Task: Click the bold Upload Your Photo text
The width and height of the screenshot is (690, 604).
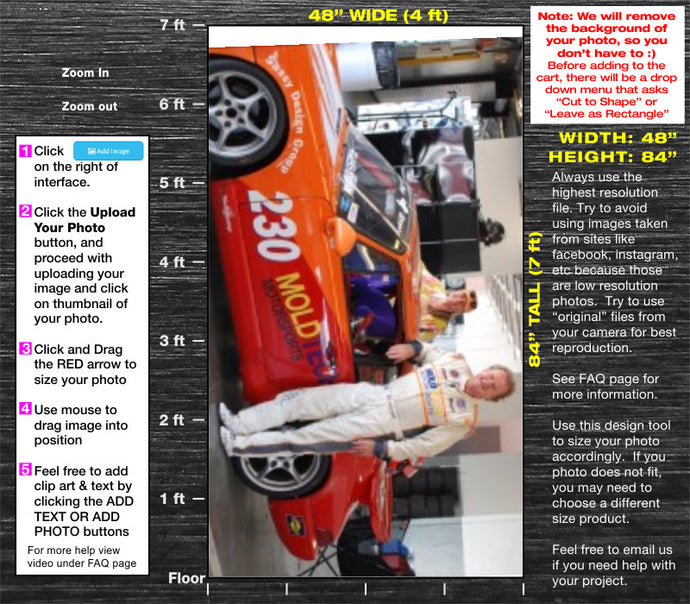Action: pyautogui.click(x=85, y=220)
